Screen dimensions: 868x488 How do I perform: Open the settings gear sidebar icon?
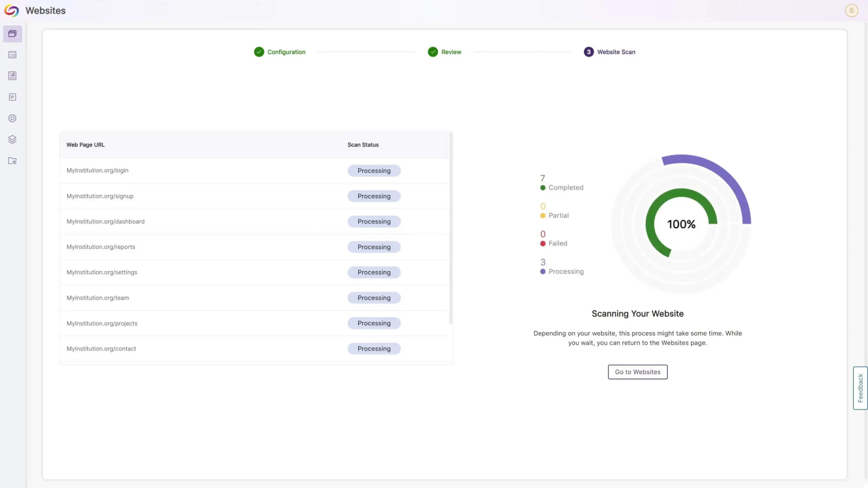pos(12,118)
